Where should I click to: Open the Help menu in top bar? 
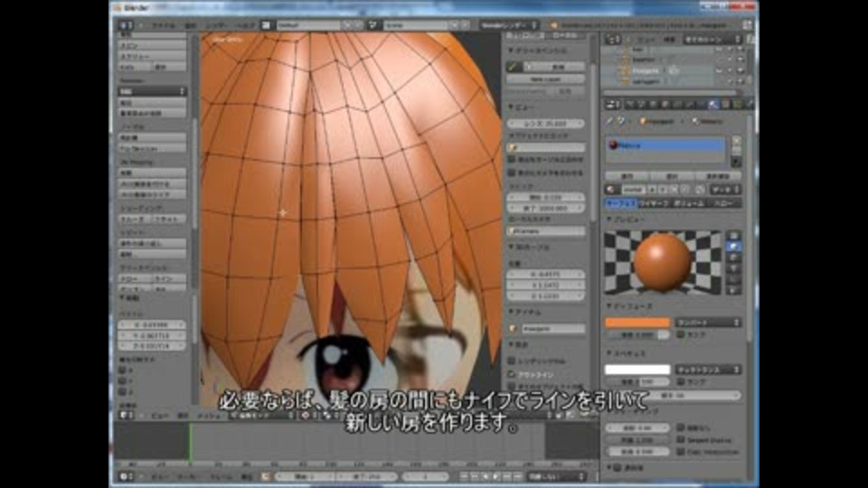point(245,25)
